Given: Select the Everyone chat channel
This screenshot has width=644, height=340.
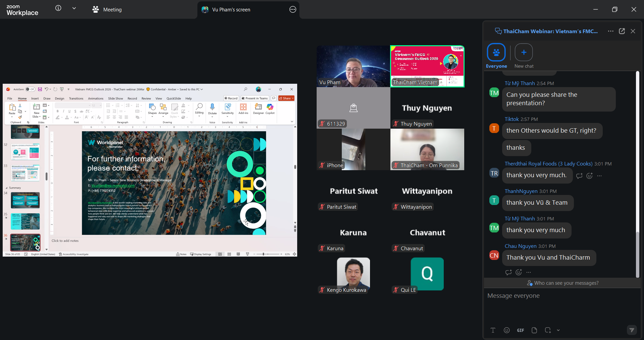Looking at the screenshot, I should tap(496, 53).
